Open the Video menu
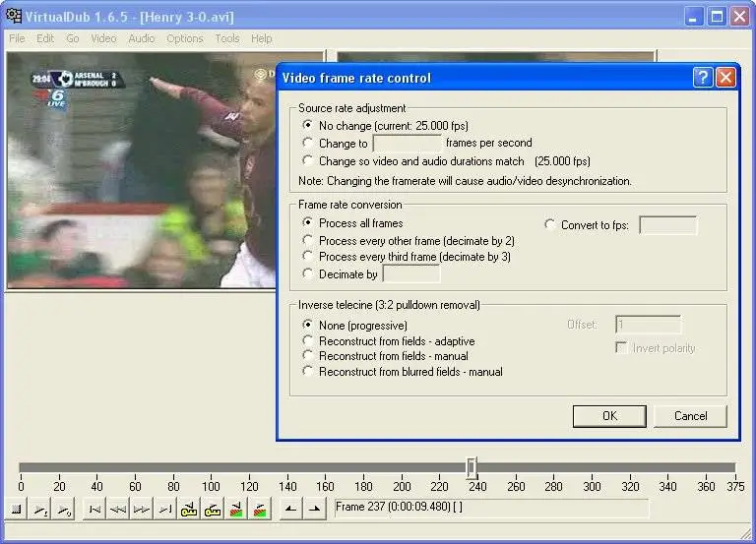The height and width of the screenshot is (544, 756). tap(103, 38)
